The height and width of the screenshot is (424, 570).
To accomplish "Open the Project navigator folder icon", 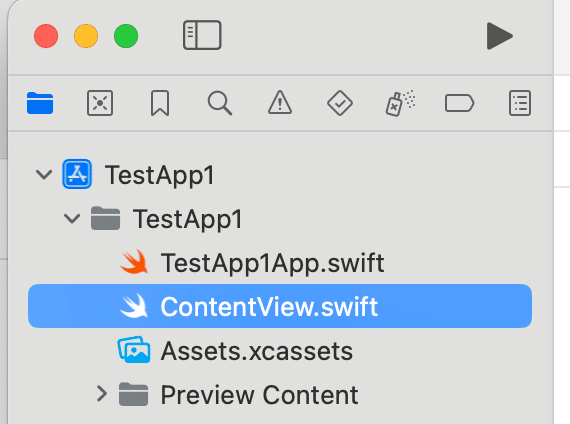I will click(40, 103).
